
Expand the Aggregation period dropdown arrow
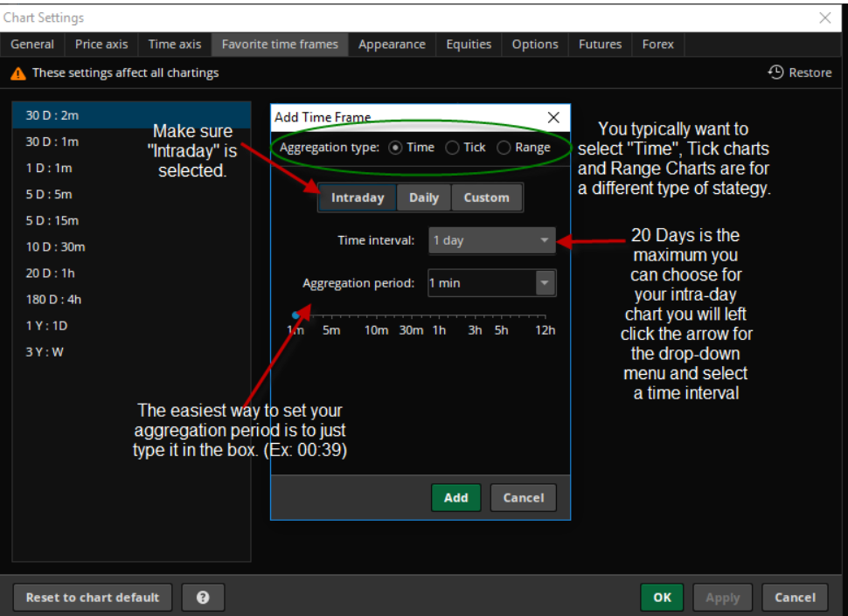[546, 283]
